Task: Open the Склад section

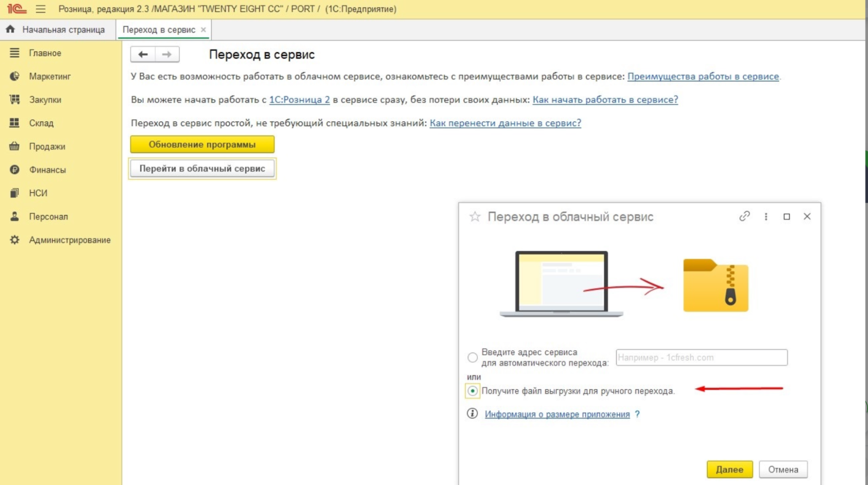Action: (x=41, y=123)
